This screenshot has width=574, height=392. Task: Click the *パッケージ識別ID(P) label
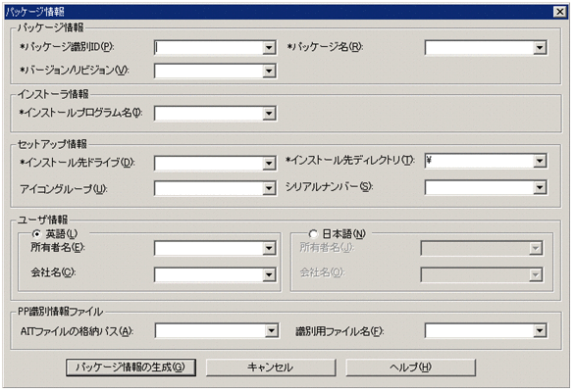67,47
